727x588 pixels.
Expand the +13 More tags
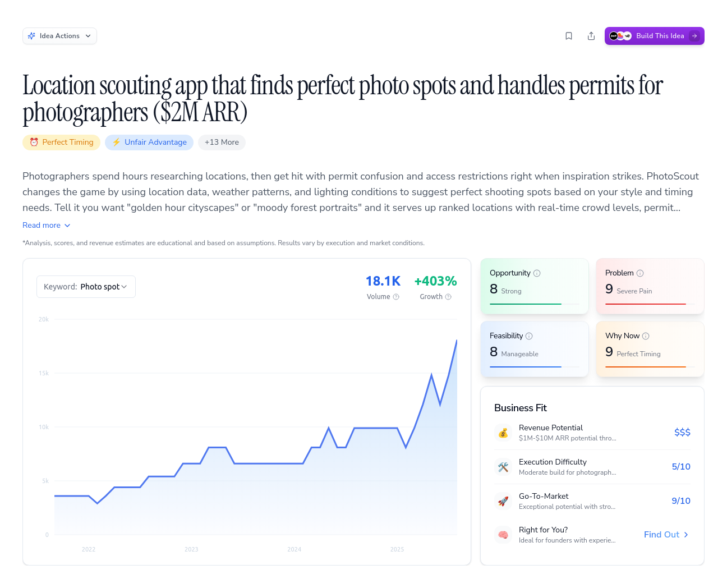pos(222,142)
